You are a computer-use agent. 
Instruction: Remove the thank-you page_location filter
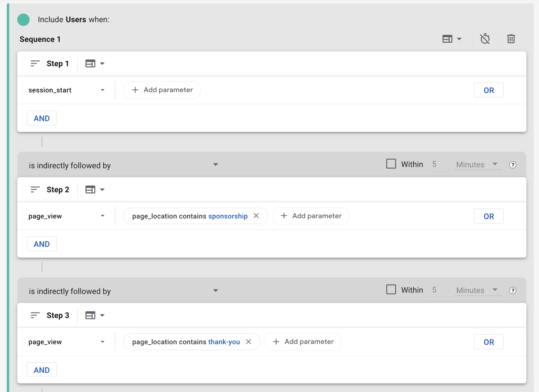(249, 342)
